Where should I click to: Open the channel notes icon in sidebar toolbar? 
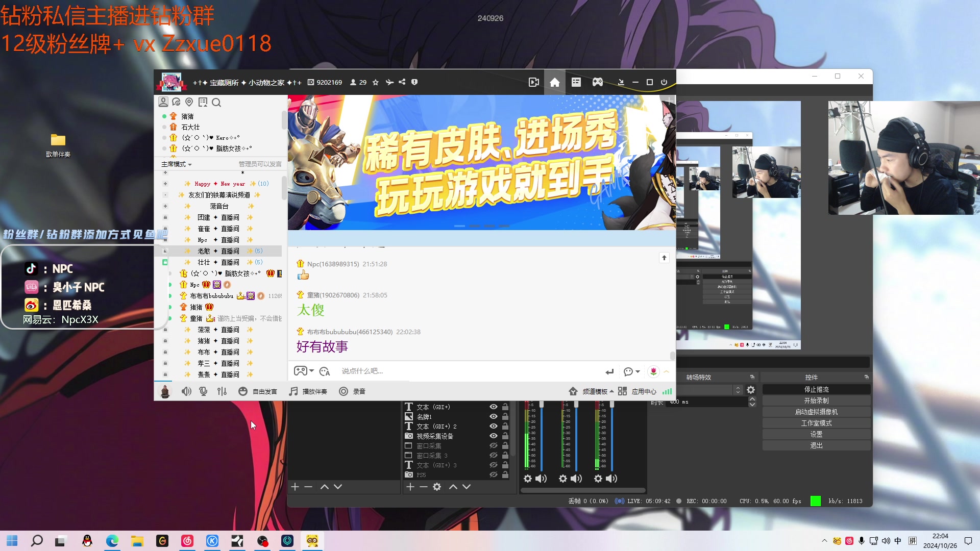pyautogui.click(x=203, y=102)
